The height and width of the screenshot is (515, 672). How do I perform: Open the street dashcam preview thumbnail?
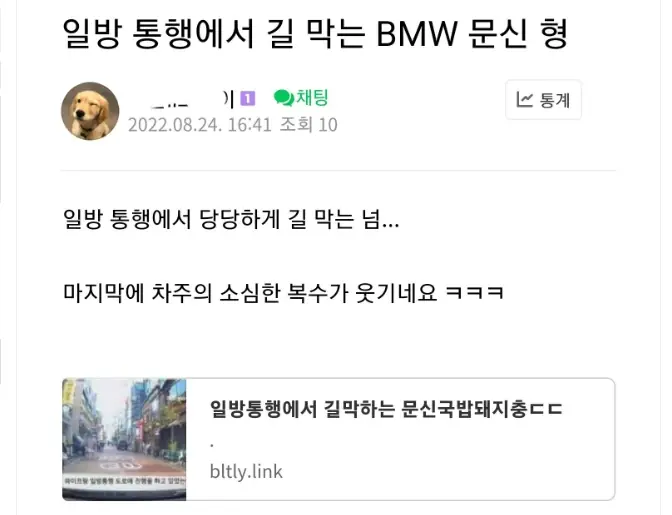click(124, 439)
